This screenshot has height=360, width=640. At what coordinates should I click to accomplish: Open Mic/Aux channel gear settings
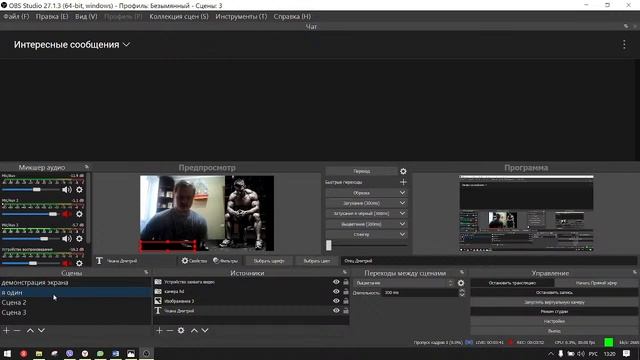(x=79, y=190)
